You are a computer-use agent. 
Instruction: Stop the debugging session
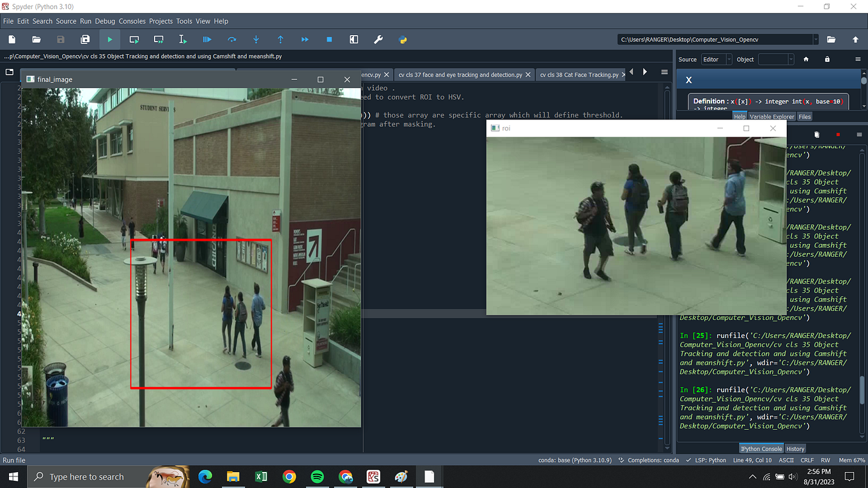tap(329, 40)
